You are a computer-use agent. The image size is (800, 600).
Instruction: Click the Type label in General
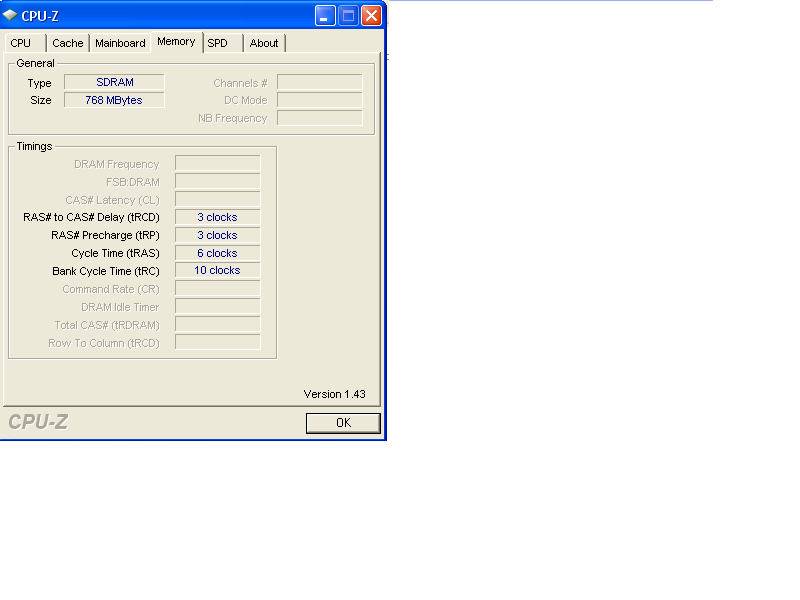coord(39,83)
